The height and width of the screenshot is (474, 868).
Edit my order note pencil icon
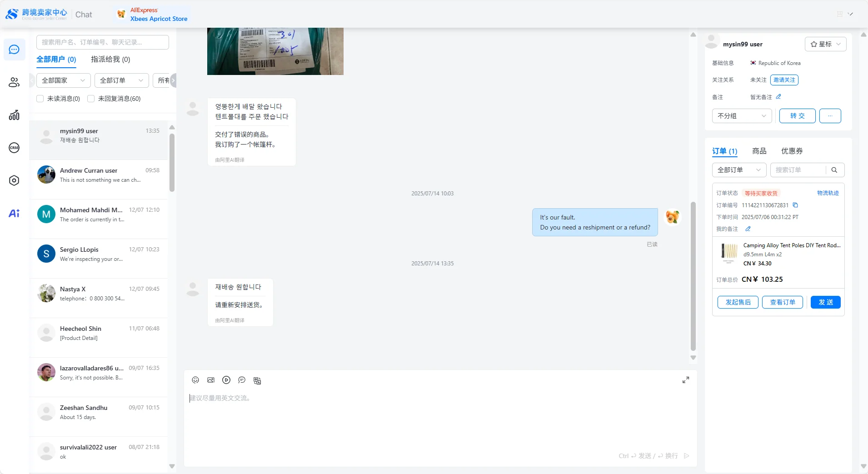[748, 229]
